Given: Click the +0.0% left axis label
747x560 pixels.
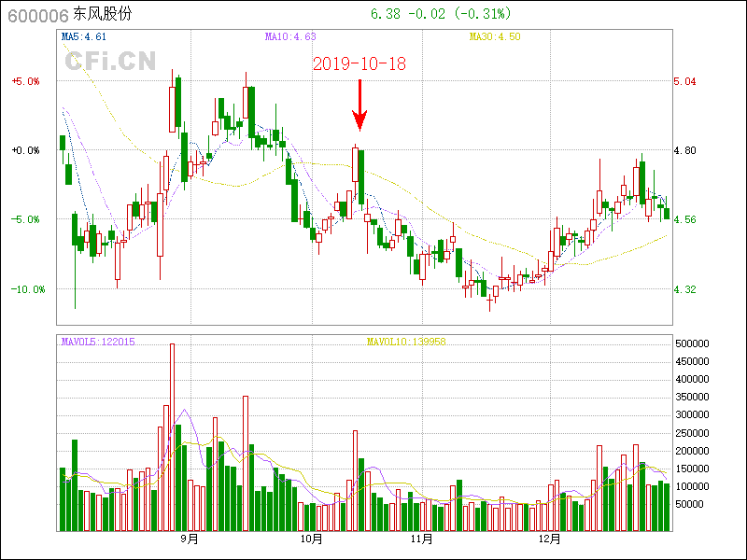Looking at the screenshot, I should click(x=26, y=150).
